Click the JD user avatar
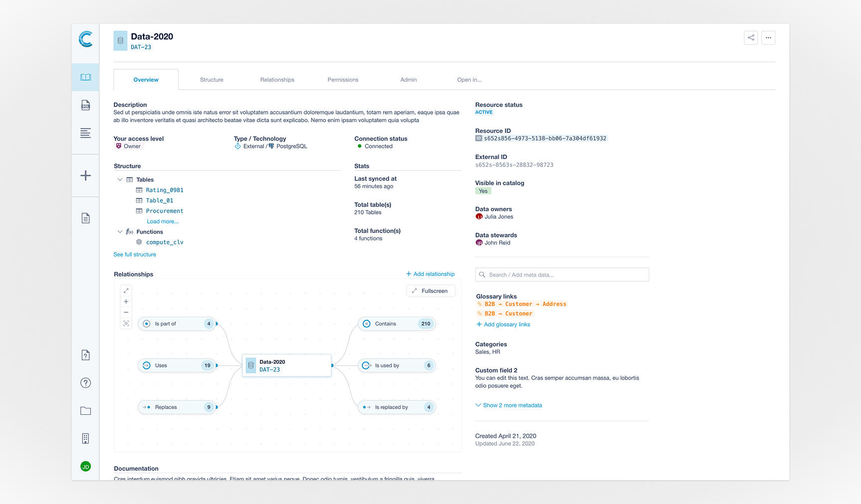The height and width of the screenshot is (504, 861). point(86,467)
